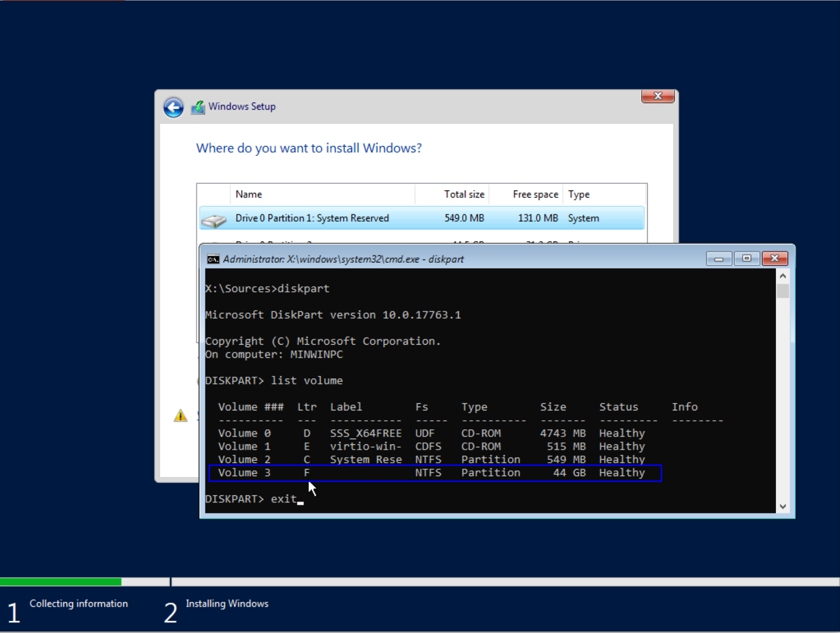Click the cmd.exe window title icon
Image resolution: width=840 pixels, height=633 pixels.
[213, 259]
